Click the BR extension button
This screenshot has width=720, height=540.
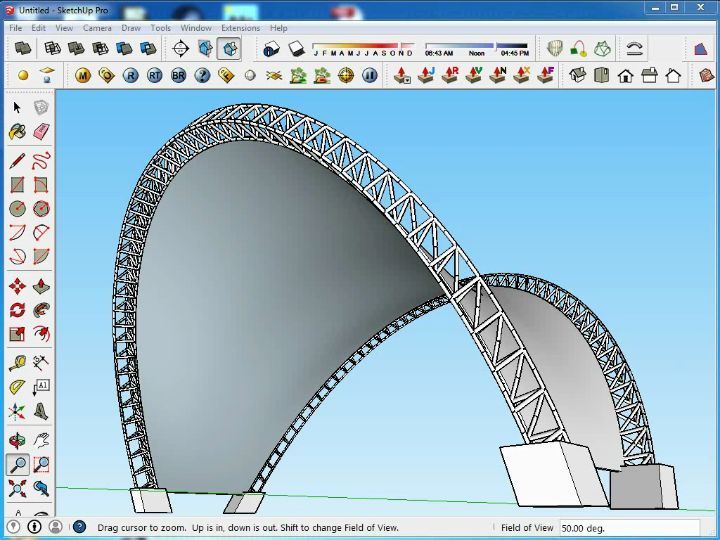178,75
